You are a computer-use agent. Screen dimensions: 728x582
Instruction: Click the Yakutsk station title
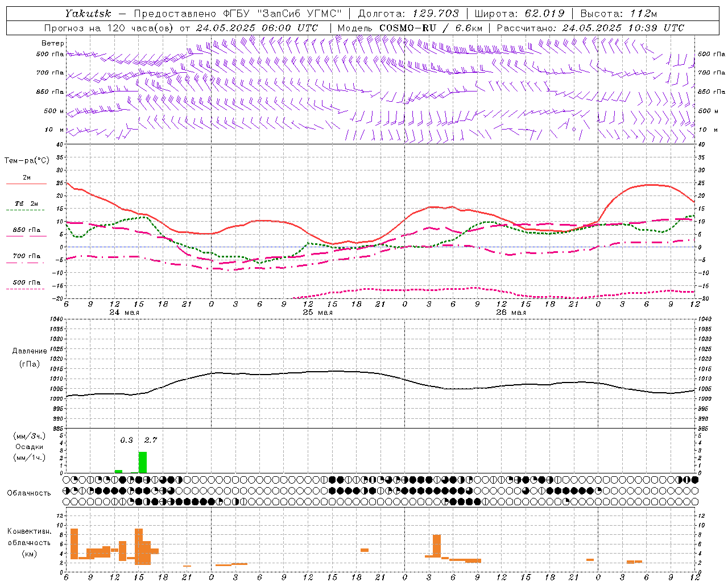click(x=88, y=14)
